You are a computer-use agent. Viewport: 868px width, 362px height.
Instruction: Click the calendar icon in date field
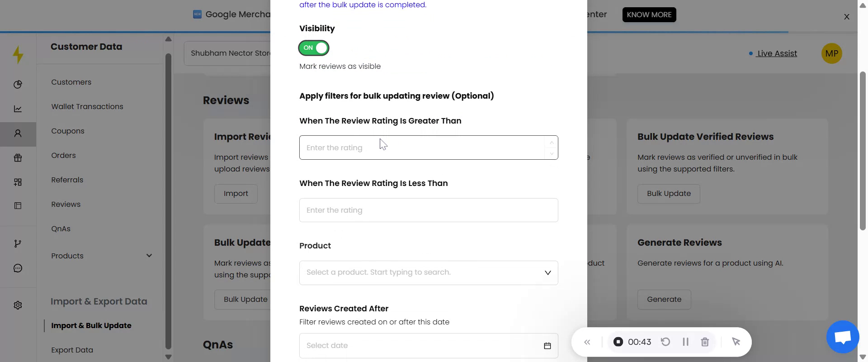coord(547,346)
